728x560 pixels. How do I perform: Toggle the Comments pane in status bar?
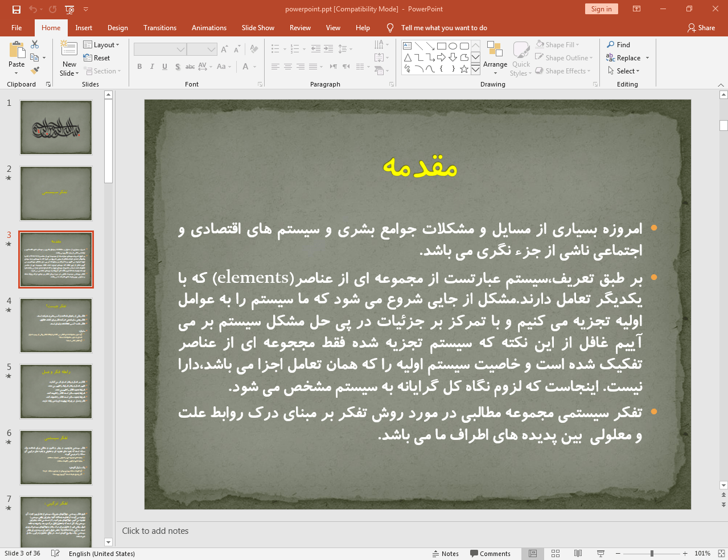point(490,553)
